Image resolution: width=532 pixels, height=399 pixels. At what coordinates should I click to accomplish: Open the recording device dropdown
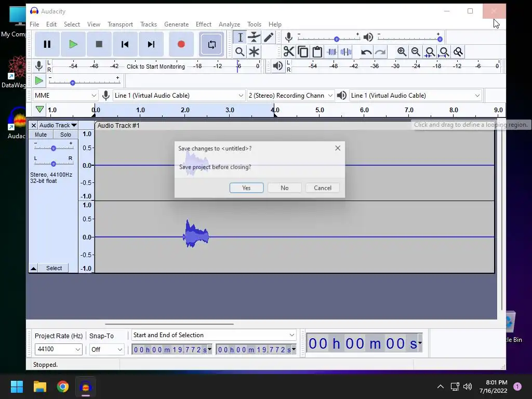point(179,96)
